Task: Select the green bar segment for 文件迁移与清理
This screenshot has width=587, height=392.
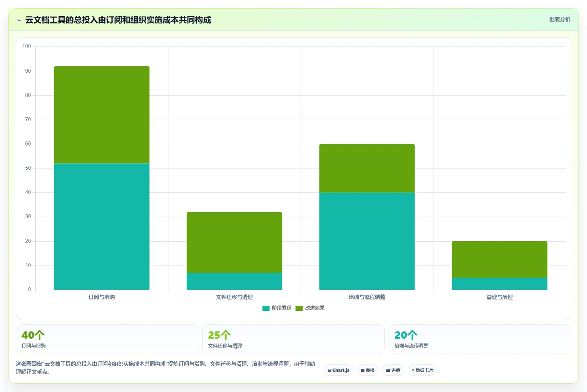Action: pyautogui.click(x=234, y=242)
